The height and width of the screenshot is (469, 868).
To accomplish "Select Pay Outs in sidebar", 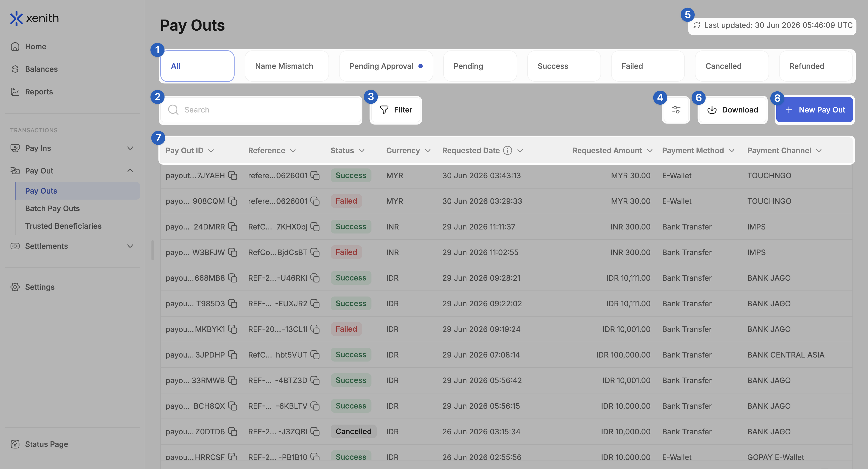I will pyautogui.click(x=78, y=191).
